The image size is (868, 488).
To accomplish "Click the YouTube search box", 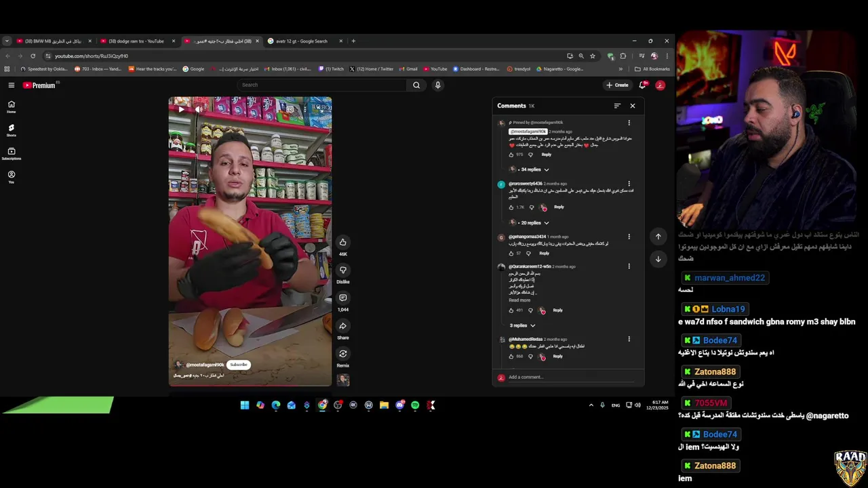I will (323, 85).
